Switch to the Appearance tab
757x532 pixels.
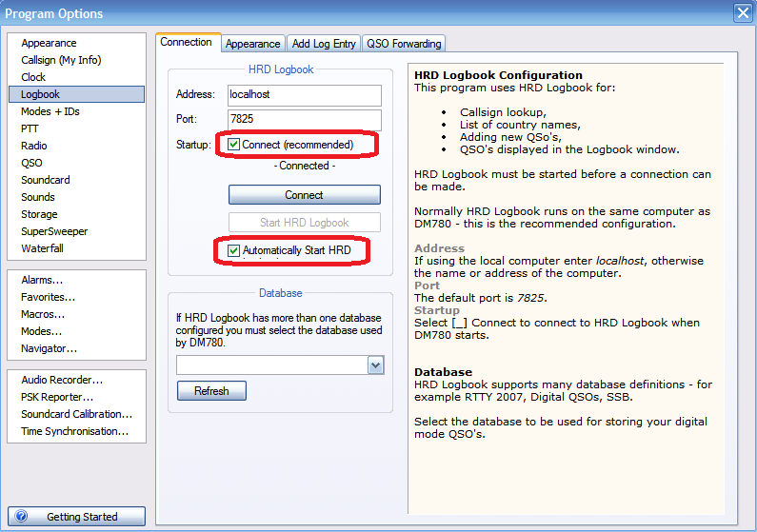[x=252, y=44]
